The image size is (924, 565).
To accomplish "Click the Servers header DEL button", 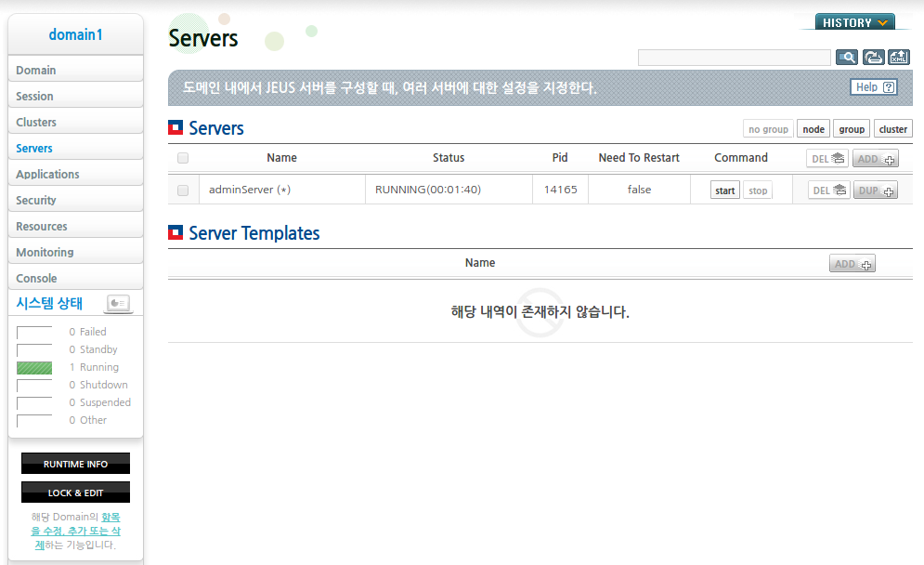I will coord(827,159).
